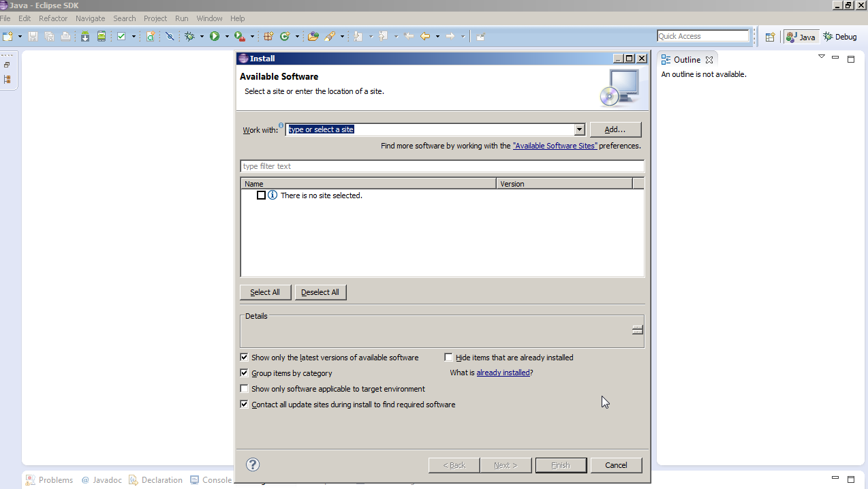
Task: Click the Open Perspective icon
Action: point(770,37)
